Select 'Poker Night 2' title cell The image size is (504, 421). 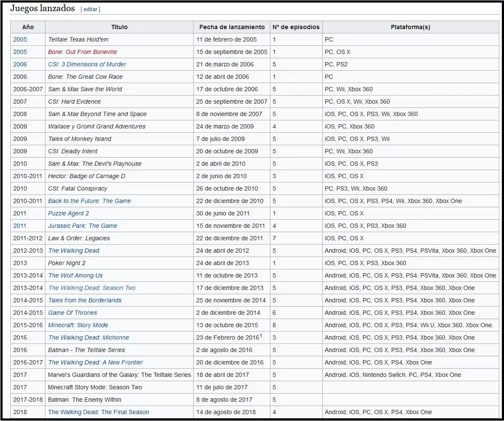(119, 263)
